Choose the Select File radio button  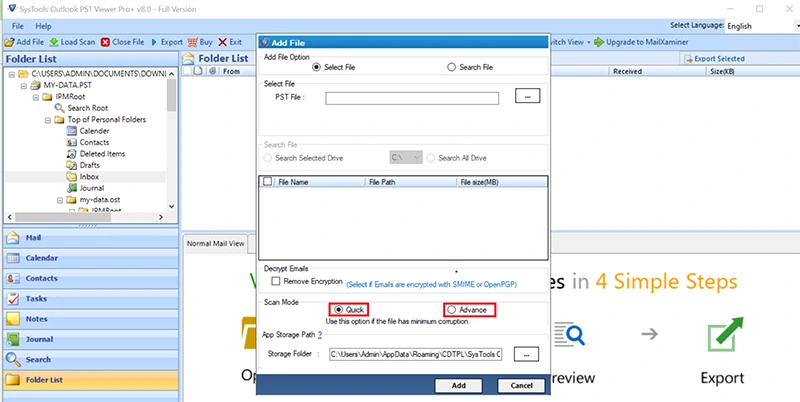pyautogui.click(x=315, y=67)
